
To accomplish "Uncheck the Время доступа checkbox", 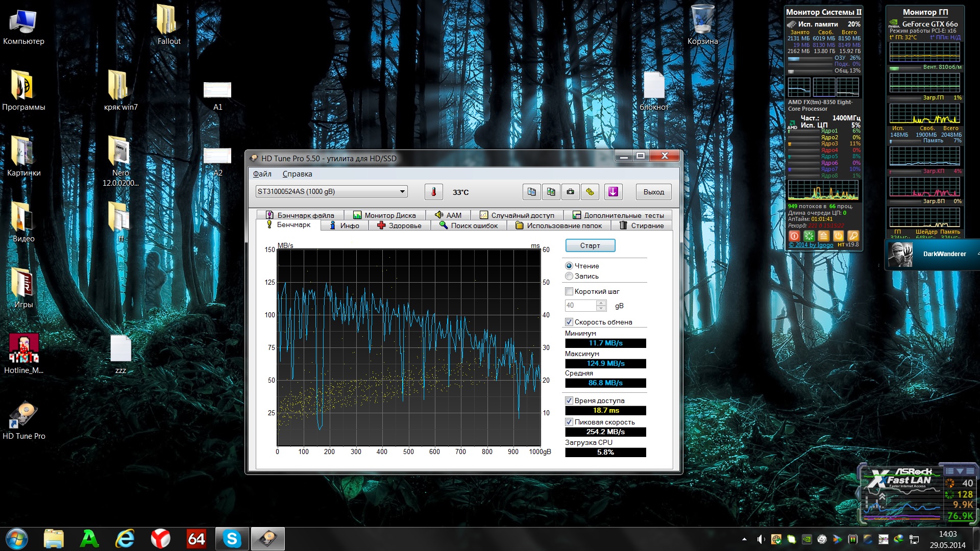I will (x=569, y=400).
